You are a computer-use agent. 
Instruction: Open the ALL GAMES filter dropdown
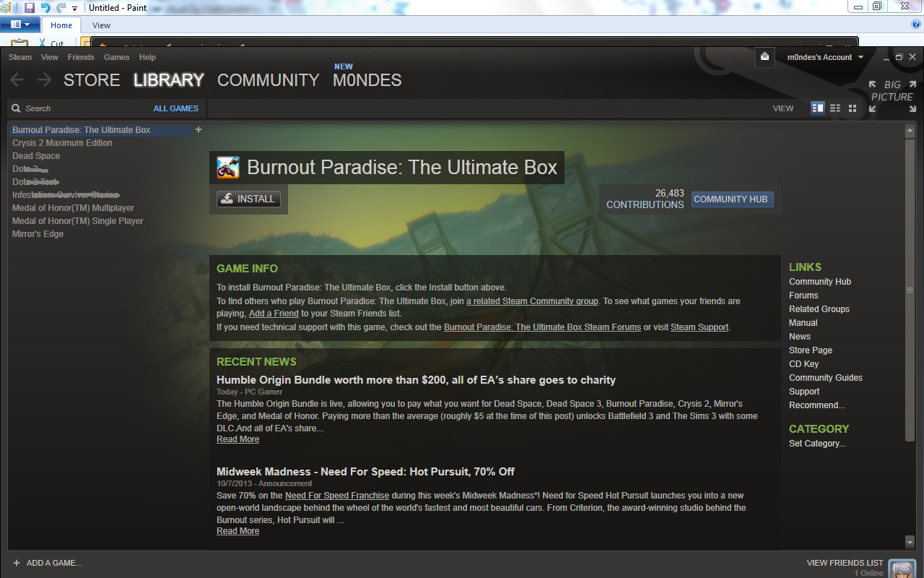[x=176, y=108]
